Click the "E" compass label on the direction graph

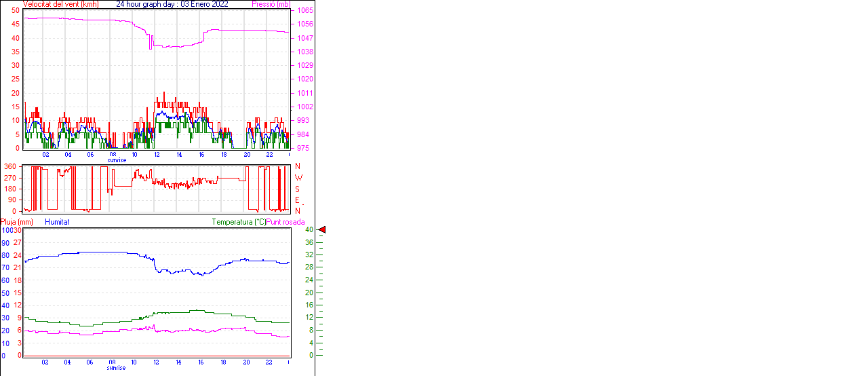(298, 200)
